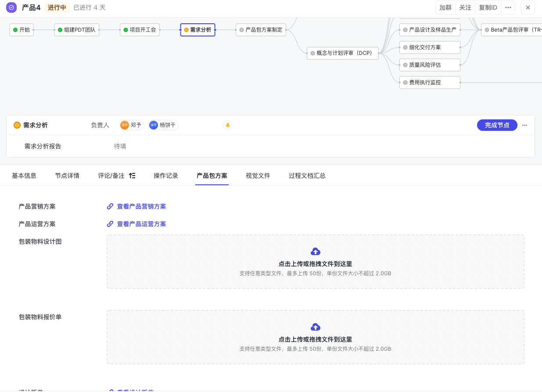Click upload cloud icon for 包装物料报价单
This screenshot has width=542, height=392.
315,327
